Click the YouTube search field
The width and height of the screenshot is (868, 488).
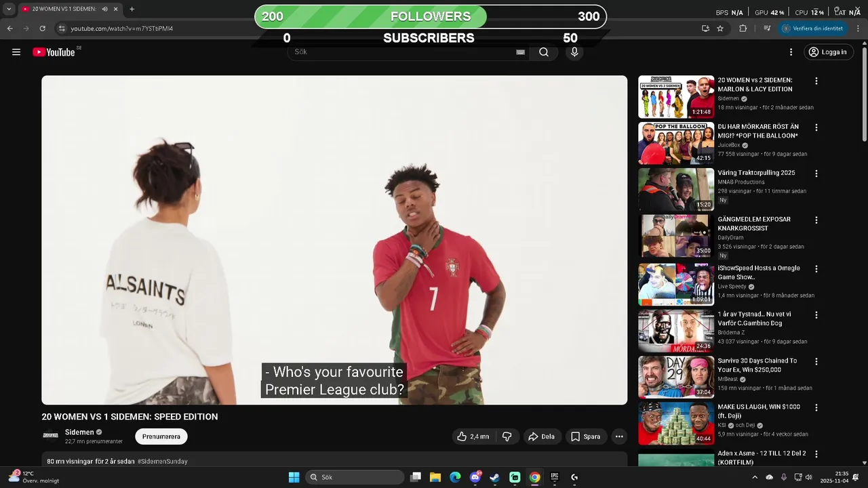click(x=403, y=52)
